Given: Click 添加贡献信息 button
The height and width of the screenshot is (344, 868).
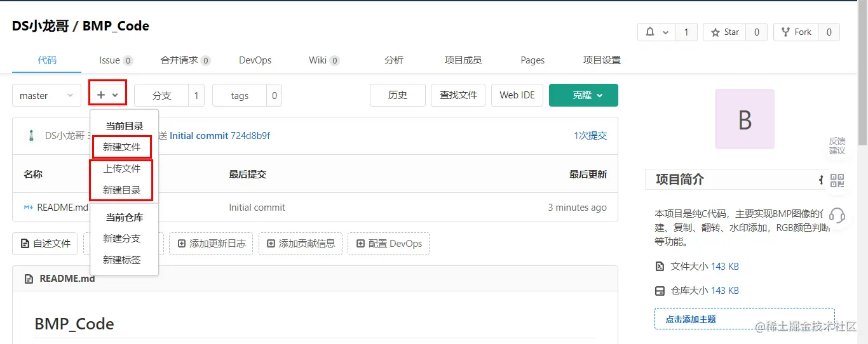Looking at the screenshot, I should pos(301,244).
